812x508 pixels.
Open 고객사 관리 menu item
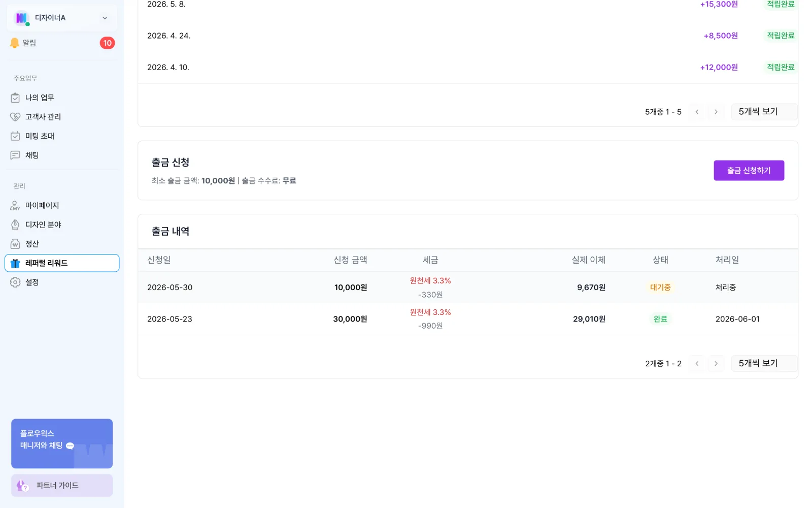click(x=62, y=117)
